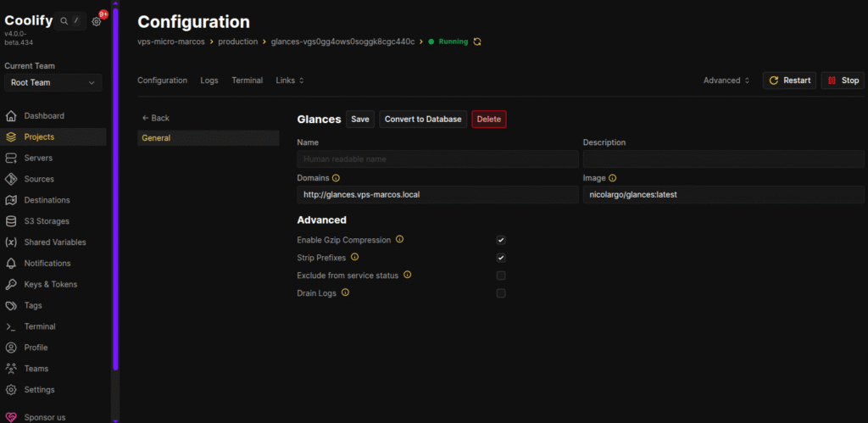Expand the Links dropdown menu
868x423 pixels.
tap(289, 81)
